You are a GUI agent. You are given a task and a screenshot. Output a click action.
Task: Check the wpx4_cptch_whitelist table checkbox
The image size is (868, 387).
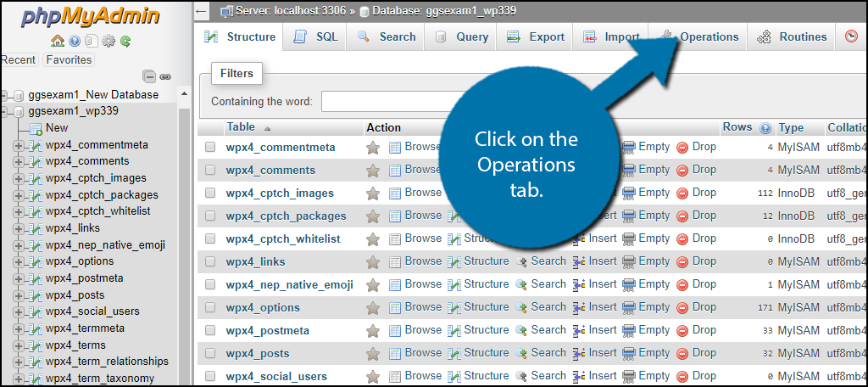[210, 239]
